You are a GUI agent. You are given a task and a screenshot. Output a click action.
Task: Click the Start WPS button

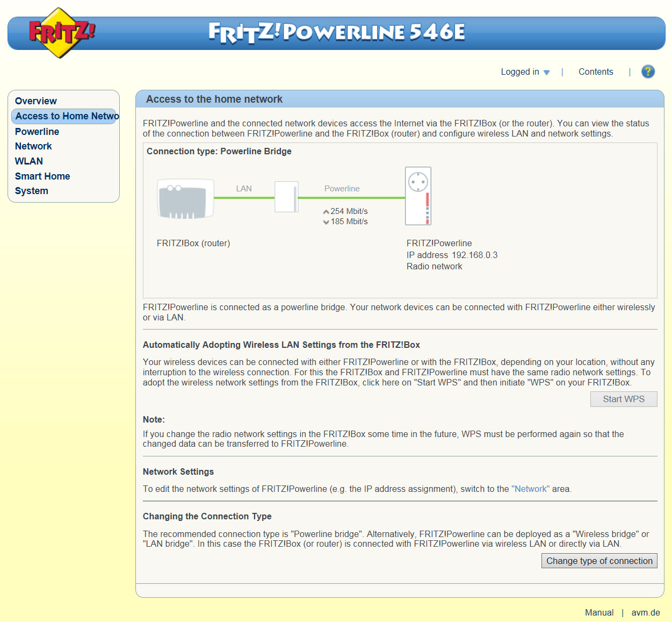624,399
